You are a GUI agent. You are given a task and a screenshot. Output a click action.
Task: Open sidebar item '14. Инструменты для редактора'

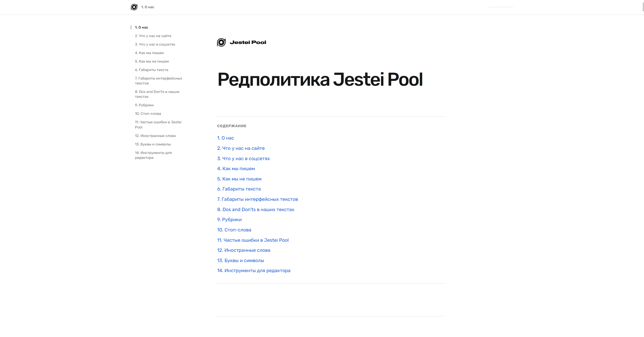point(153,155)
